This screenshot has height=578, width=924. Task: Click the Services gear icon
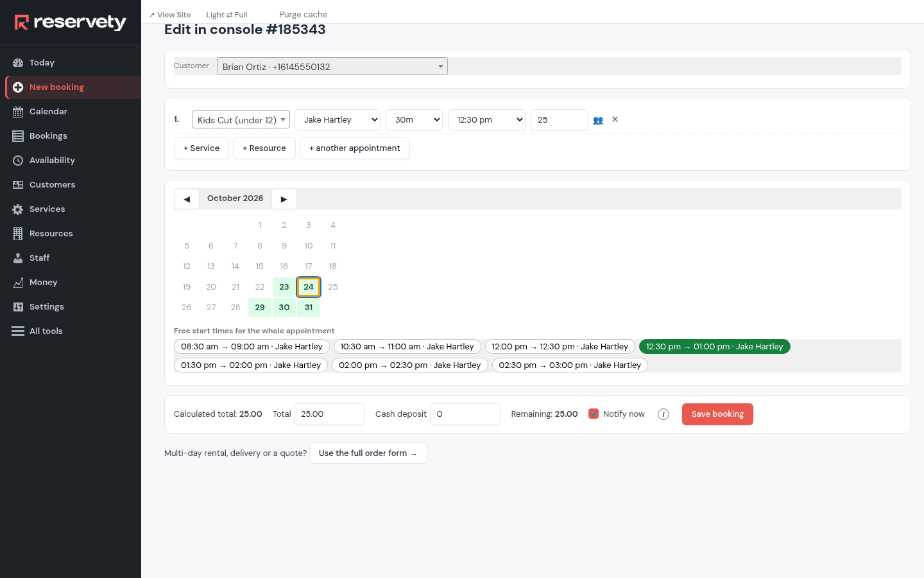(x=18, y=209)
